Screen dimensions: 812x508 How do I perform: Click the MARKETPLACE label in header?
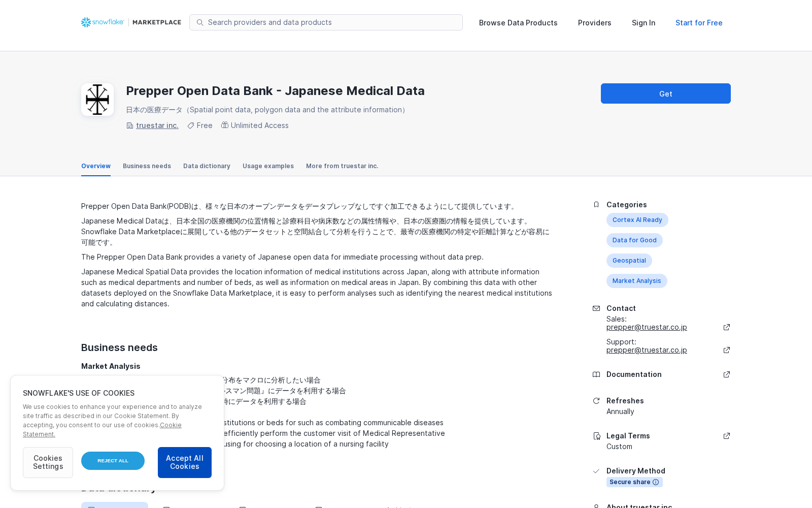point(157,22)
